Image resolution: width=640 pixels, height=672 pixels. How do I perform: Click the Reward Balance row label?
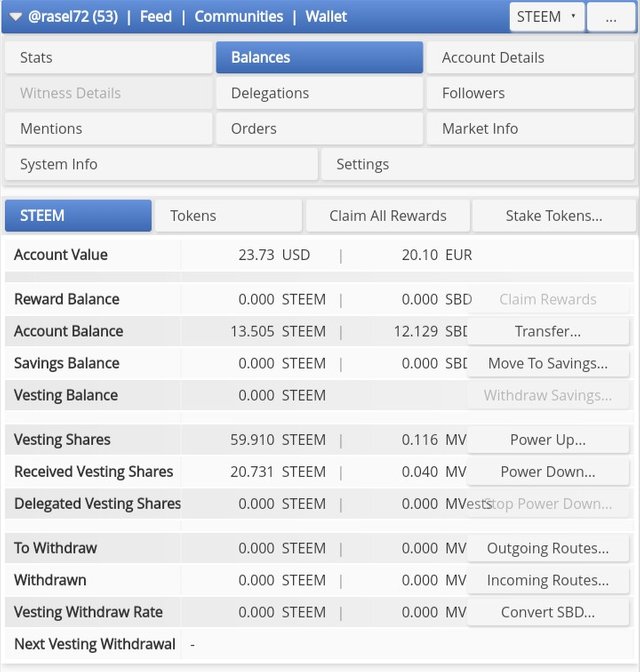click(67, 299)
